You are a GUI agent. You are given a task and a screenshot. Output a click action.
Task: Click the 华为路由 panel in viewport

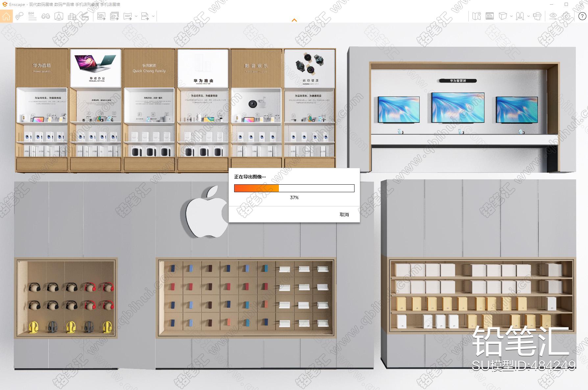203,68
